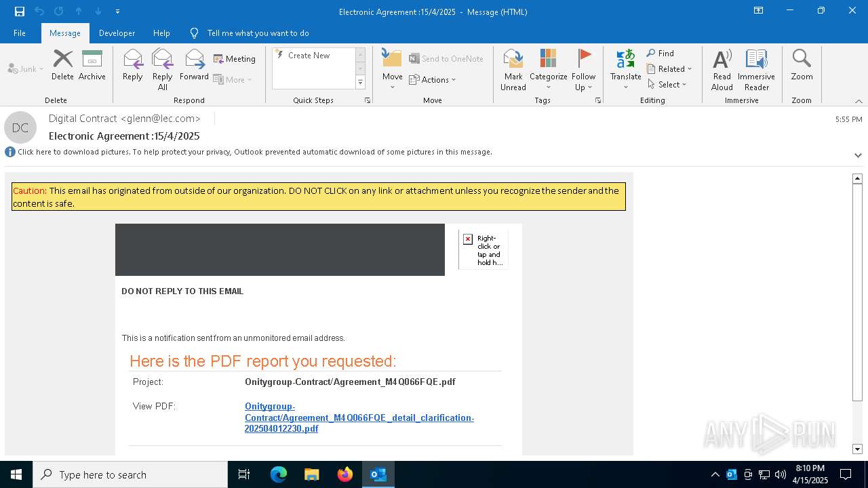The height and width of the screenshot is (488, 868).
Task: Click the Follow Up flag
Action: [x=583, y=69]
